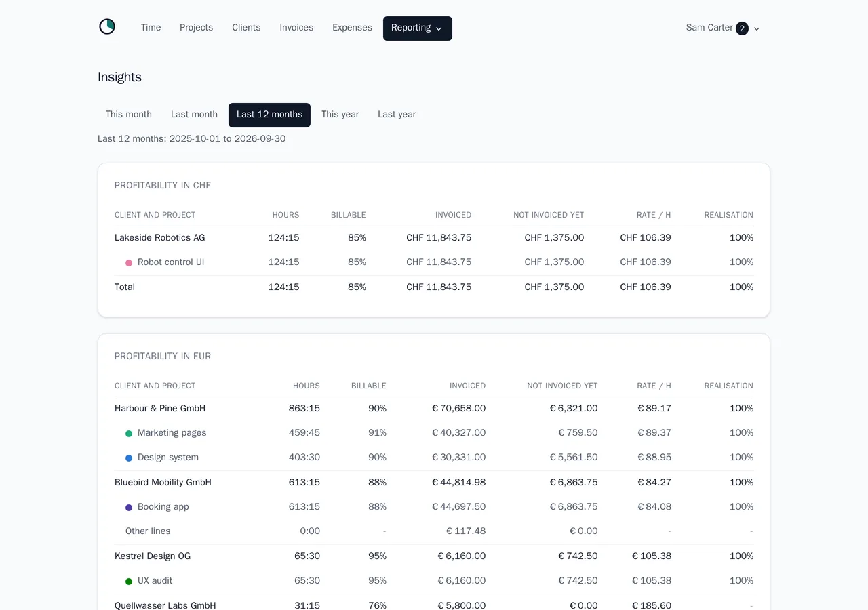The width and height of the screenshot is (868, 610).
Task: Click the PROFITABILITY IN EUR heading
Action: (163, 357)
